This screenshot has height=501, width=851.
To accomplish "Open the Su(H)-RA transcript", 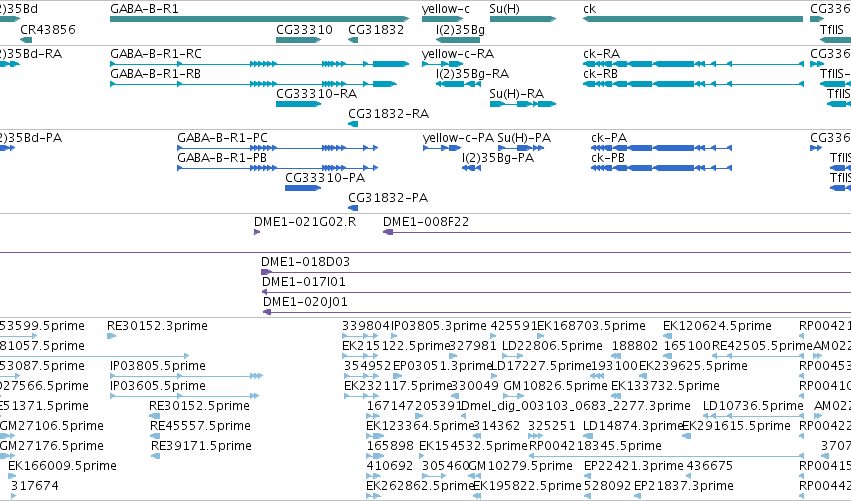I will click(523, 104).
